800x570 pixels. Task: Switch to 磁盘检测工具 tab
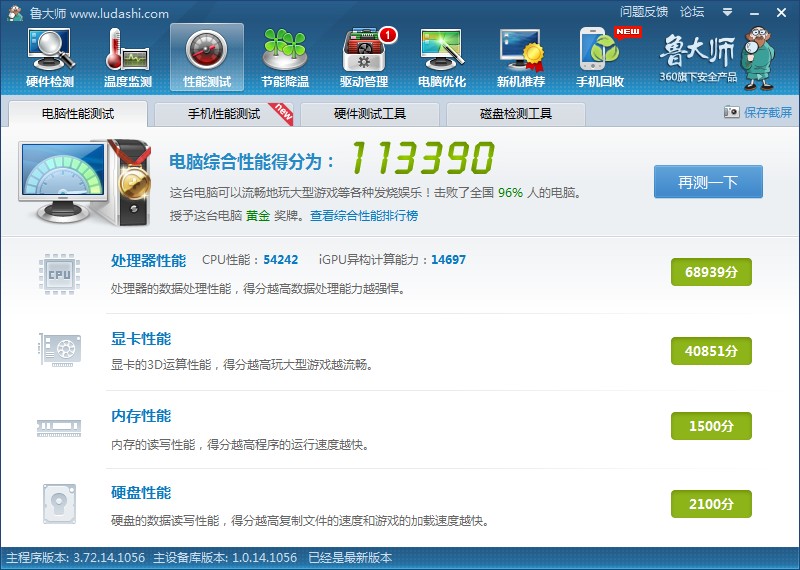515,113
